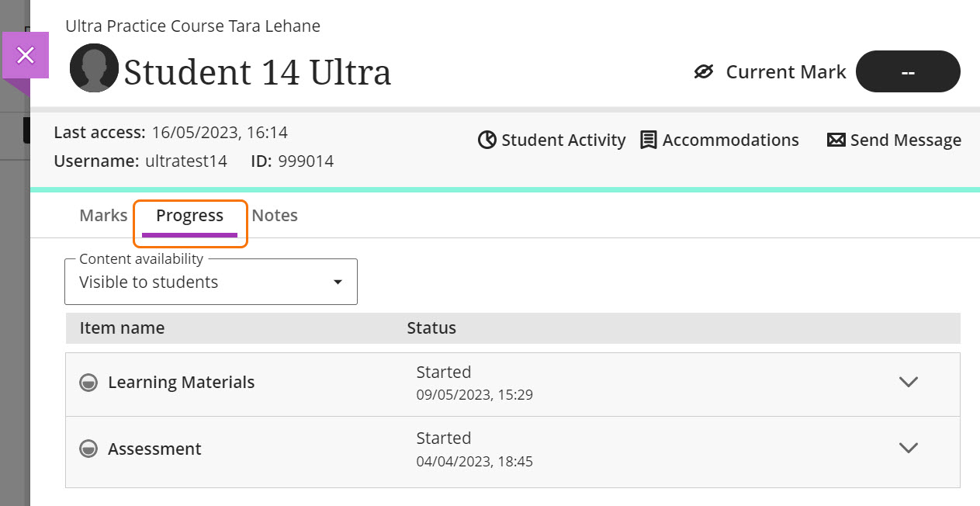Click the Status column header
This screenshot has height=506, width=980.
(x=431, y=328)
